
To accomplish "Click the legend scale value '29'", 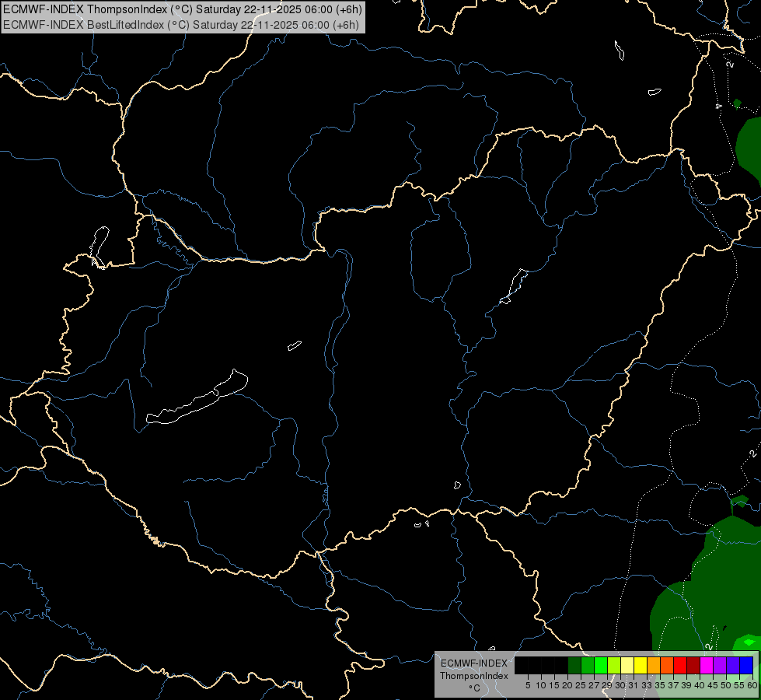I will [x=606, y=685].
